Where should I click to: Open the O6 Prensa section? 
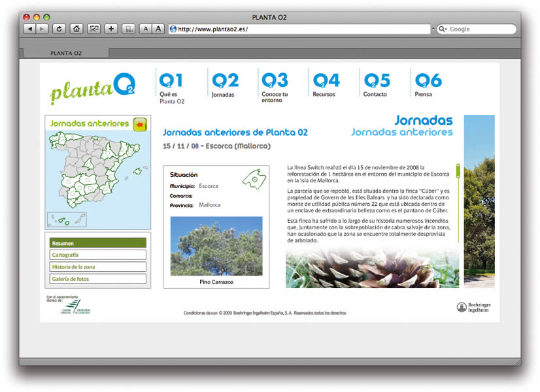click(428, 85)
